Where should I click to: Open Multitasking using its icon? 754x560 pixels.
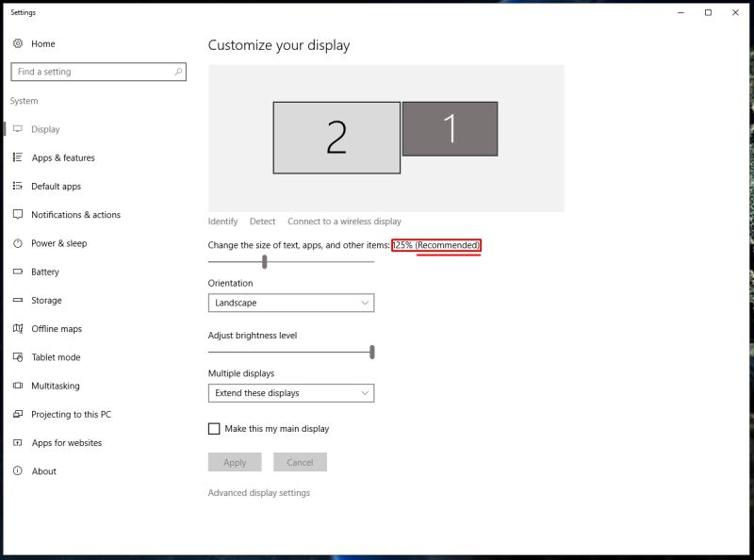pyautogui.click(x=19, y=386)
